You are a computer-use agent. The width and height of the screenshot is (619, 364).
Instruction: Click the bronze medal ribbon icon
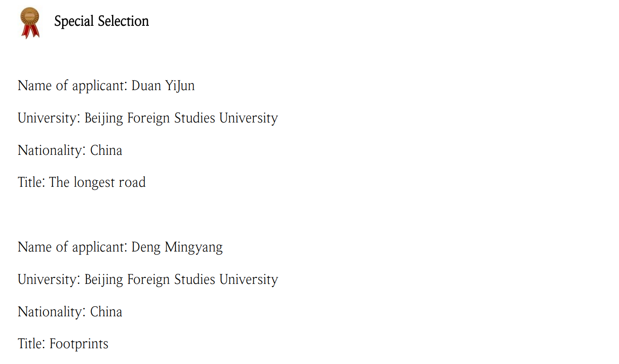click(x=30, y=23)
